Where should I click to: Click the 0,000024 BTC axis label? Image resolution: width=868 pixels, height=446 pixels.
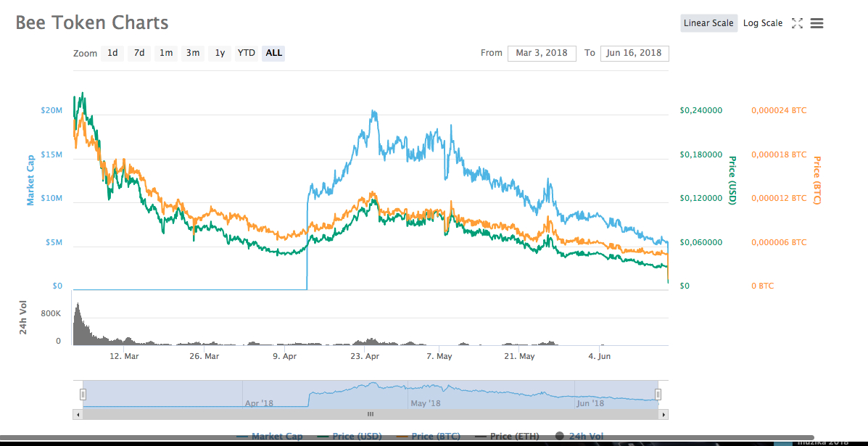(x=779, y=111)
